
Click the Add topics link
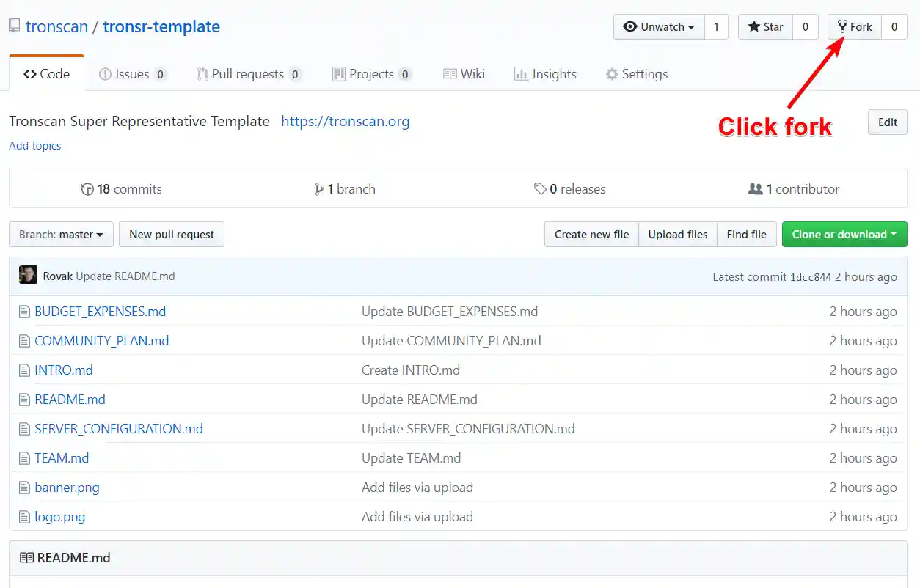click(34, 146)
